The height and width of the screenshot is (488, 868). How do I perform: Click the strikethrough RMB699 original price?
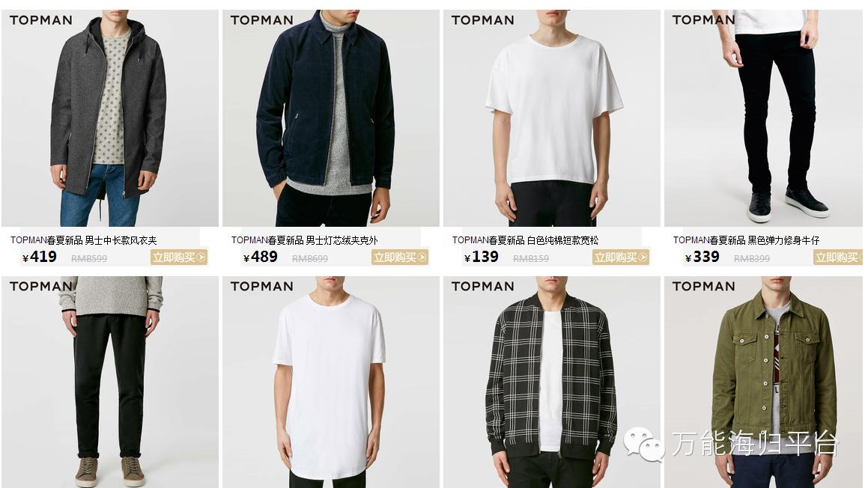(309, 258)
